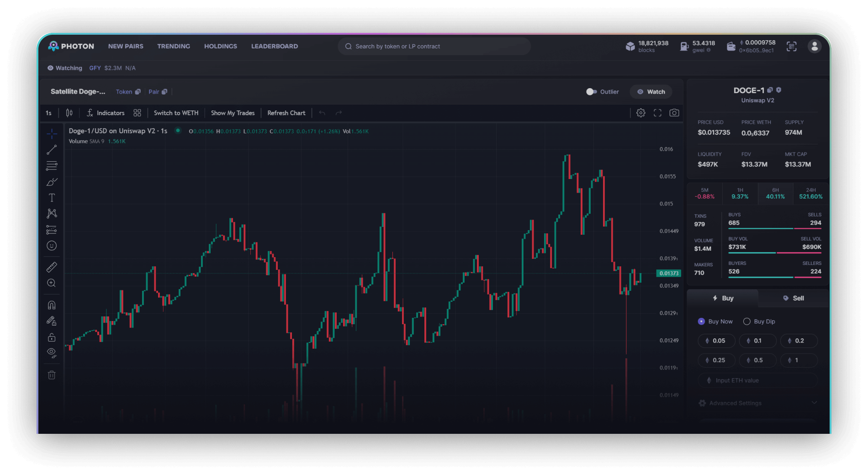Screen dimensions: 868x474
Task: Select the trend line drawing tool
Action: [52, 150]
